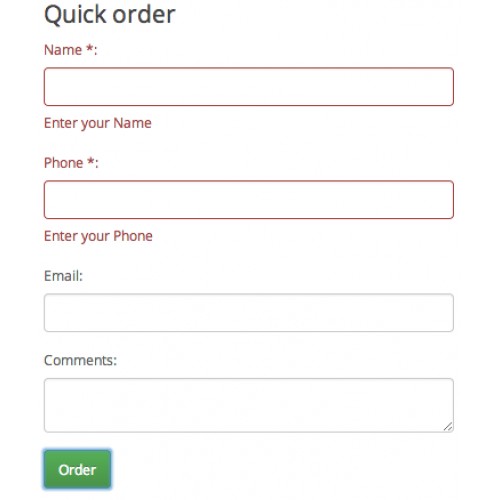Focus the Name input field
This screenshot has width=500, height=500.
249,87
